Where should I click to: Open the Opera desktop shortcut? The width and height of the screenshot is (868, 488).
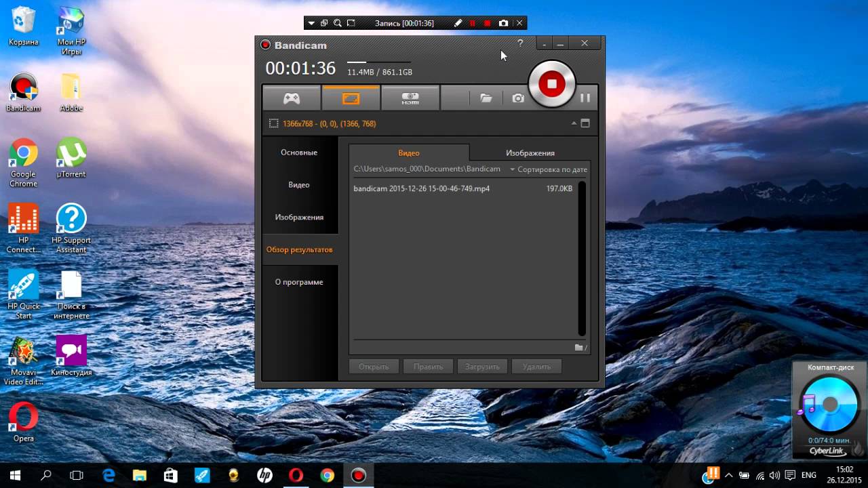24,422
